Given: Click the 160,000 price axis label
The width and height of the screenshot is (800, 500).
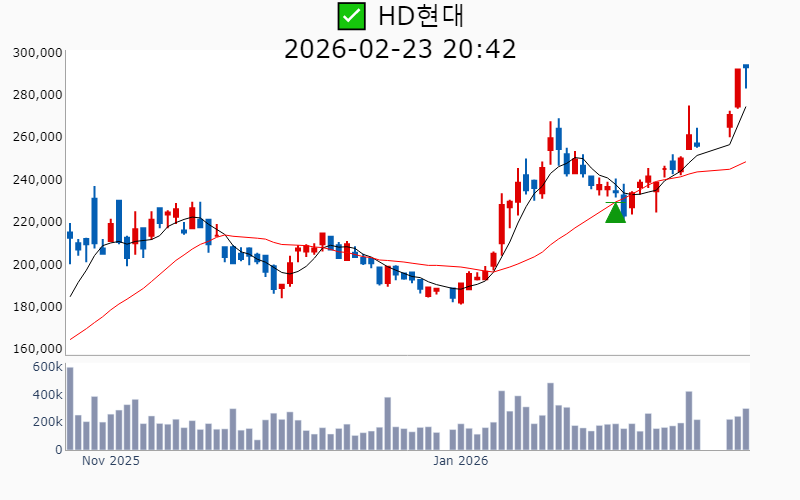Looking at the screenshot, I should 37,349.
